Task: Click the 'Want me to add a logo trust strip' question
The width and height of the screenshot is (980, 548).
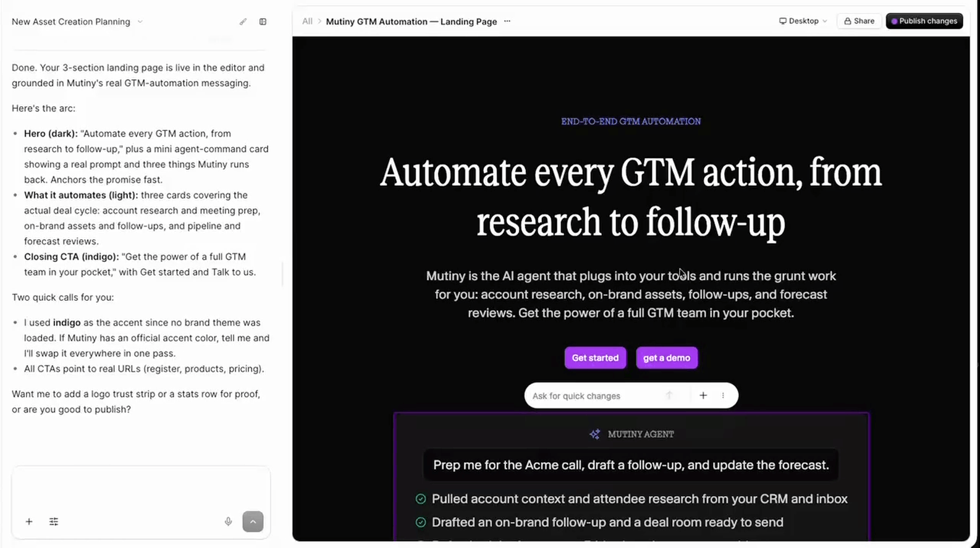Action: [136, 402]
